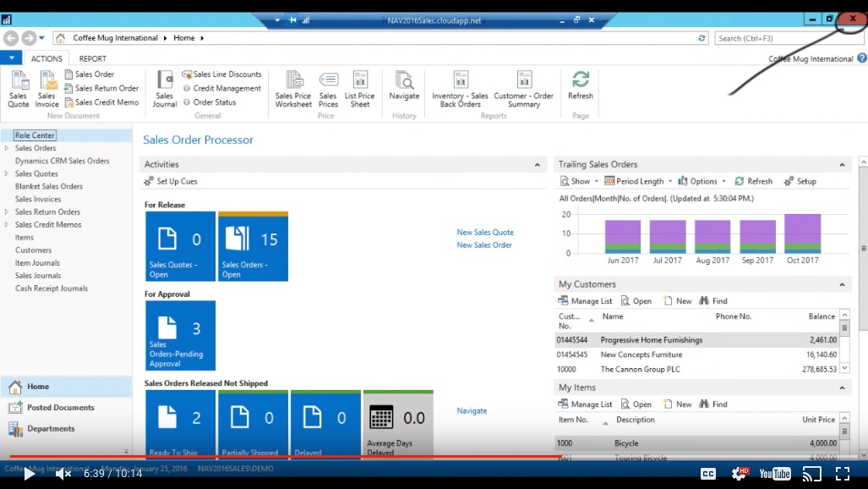
Task: Select Home in the navigation pane
Action: pos(66,387)
